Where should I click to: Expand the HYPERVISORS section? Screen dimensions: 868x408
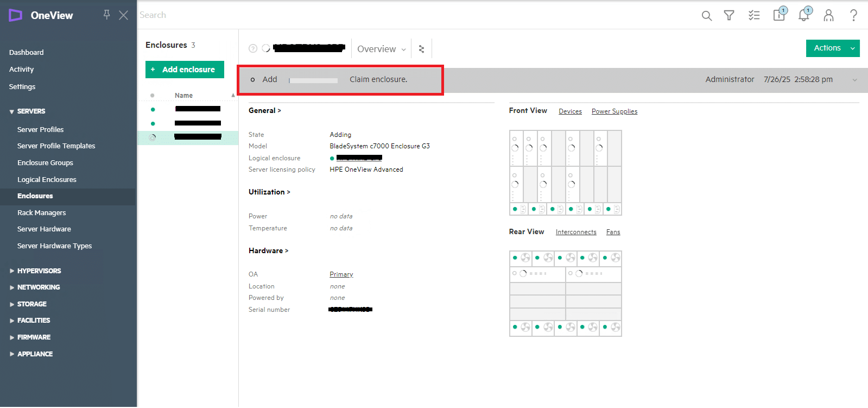(35, 271)
